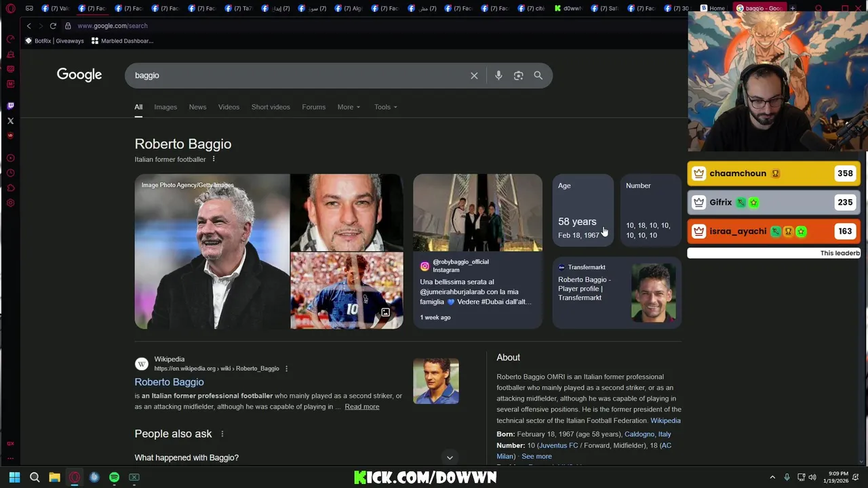Click israa_ayachi leaderboard entry

click(774, 231)
